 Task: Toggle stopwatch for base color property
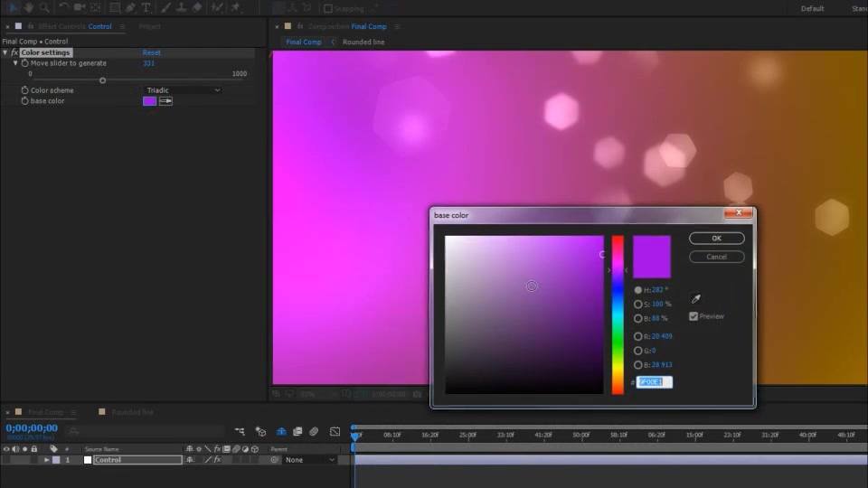click(x=24, y=100)
